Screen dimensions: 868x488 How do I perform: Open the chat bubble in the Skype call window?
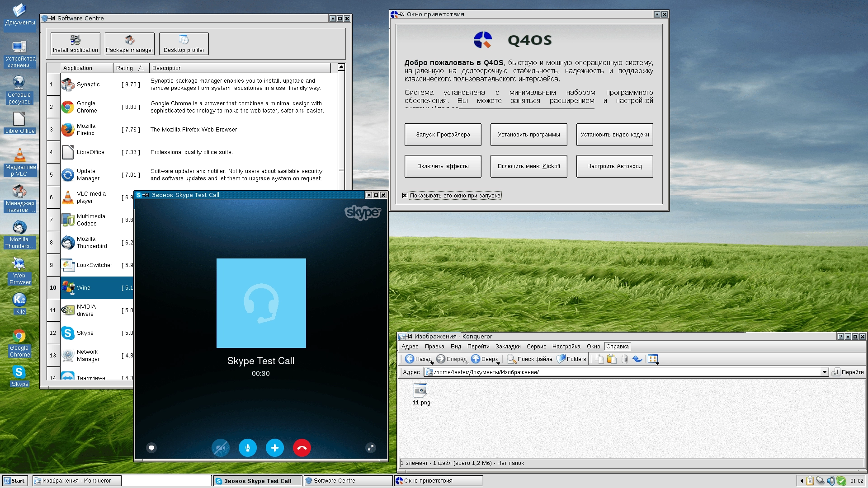(151, 448)
